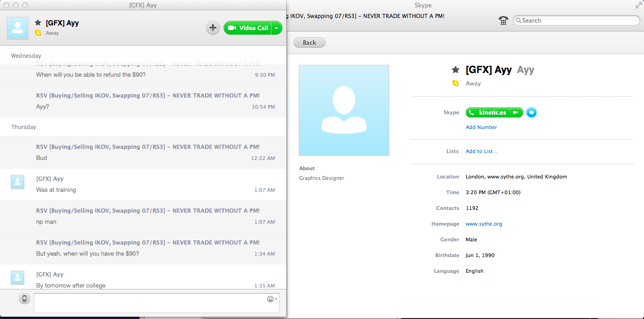Click the 1:35 AM timestamp

pyautogui.click(x=265, y=286)
